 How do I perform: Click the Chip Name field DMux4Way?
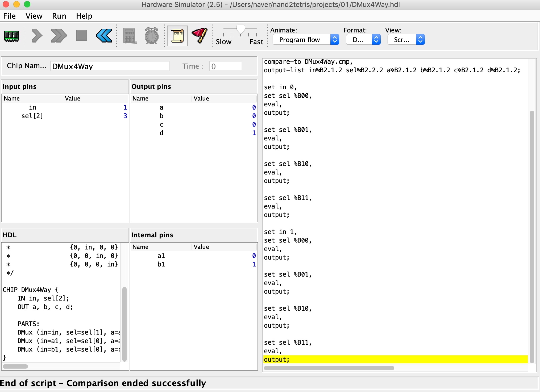[x=110, y=66]
